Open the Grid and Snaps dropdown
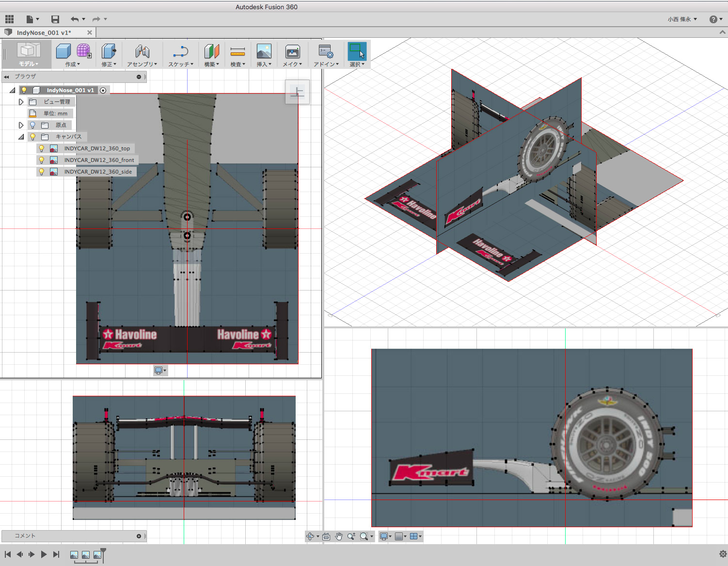 pos(401,536)
